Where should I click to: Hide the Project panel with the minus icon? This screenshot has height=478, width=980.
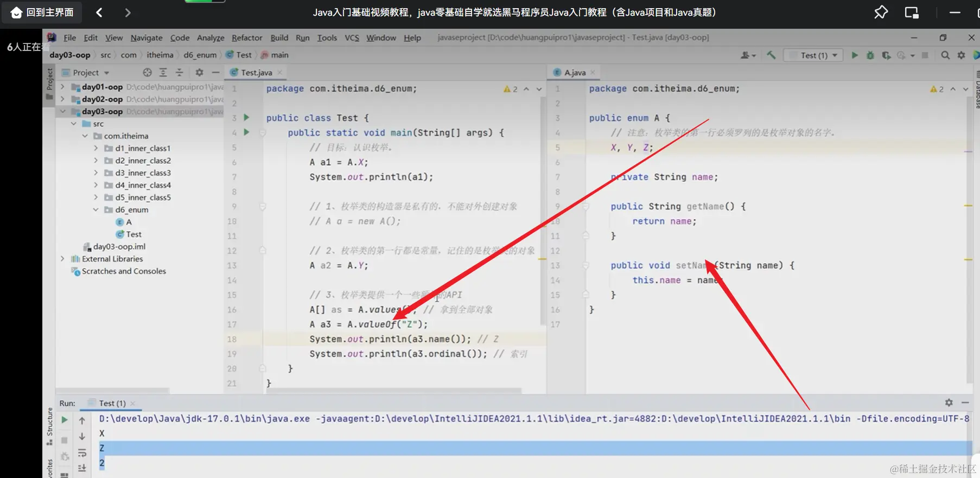tap(215, 72)
